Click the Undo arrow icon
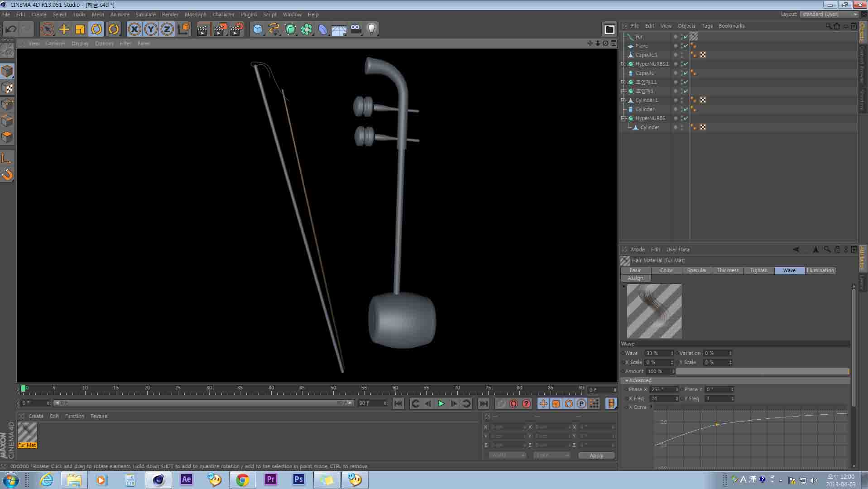Image resolution: width=868 pixels, height=489 pixels. (x=10, y=29)
